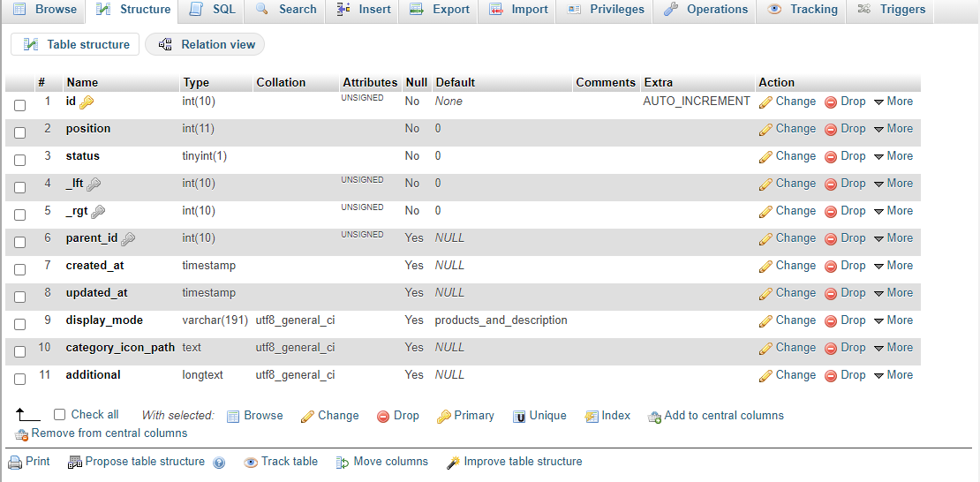Expand the More menu for additional row

click(893, 375)
